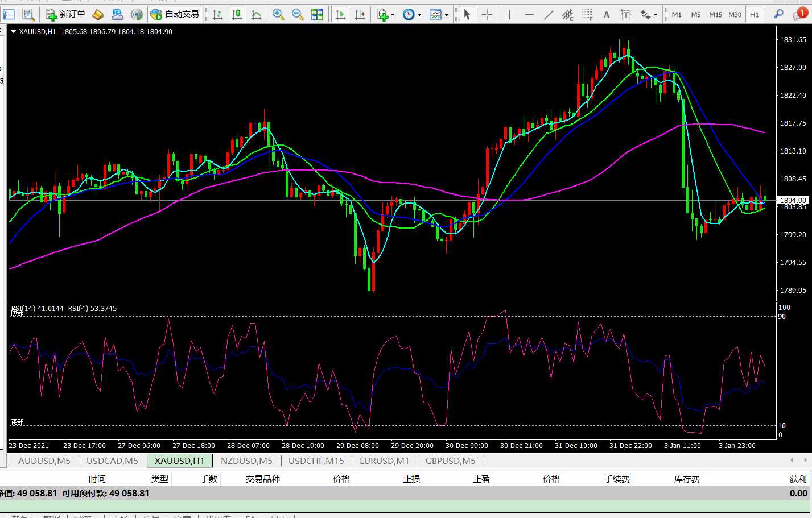812x518 pixels.
Task: Tile chart windows with the grid icon
Action: click(x=317, y=14)
